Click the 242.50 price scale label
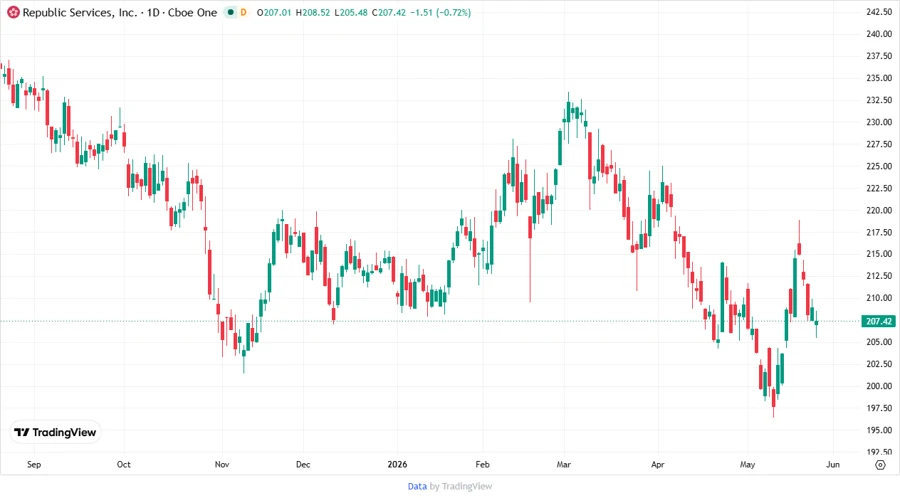The width and height of the screenshot is (900, 498). tap(879, 12)
